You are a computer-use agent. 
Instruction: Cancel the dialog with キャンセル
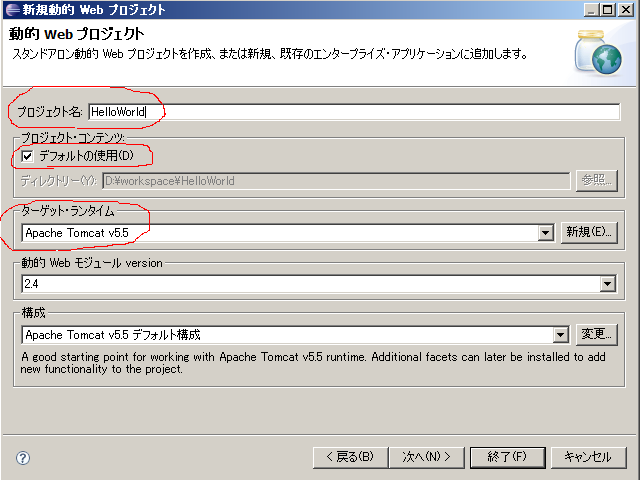point(588,457)
